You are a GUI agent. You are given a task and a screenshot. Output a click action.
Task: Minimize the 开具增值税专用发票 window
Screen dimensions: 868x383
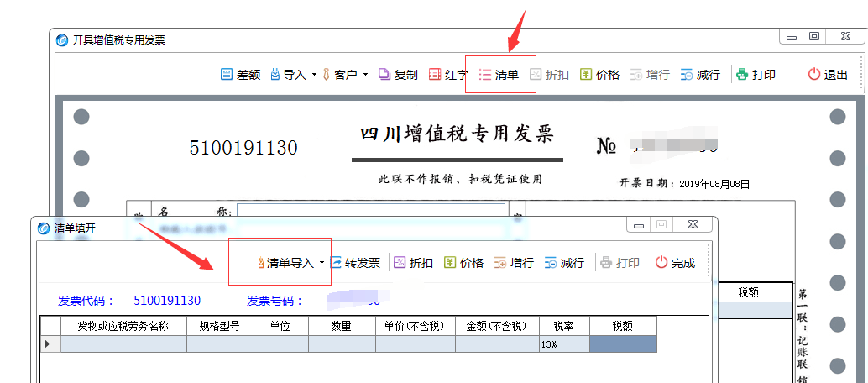pos(792,37)
